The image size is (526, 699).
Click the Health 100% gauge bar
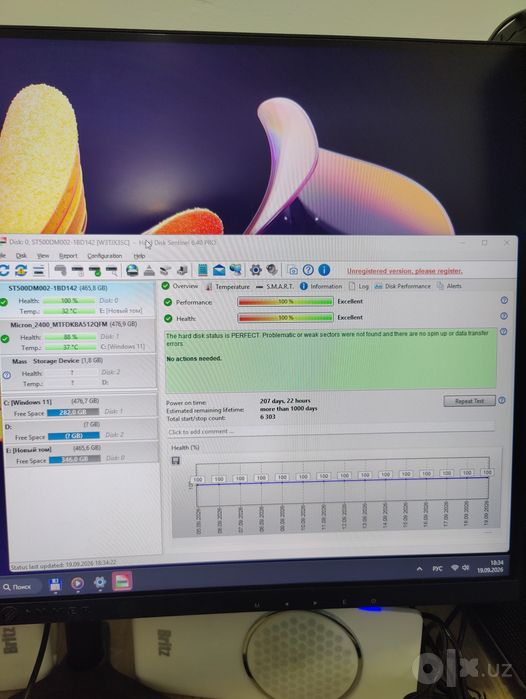[285, 318]
